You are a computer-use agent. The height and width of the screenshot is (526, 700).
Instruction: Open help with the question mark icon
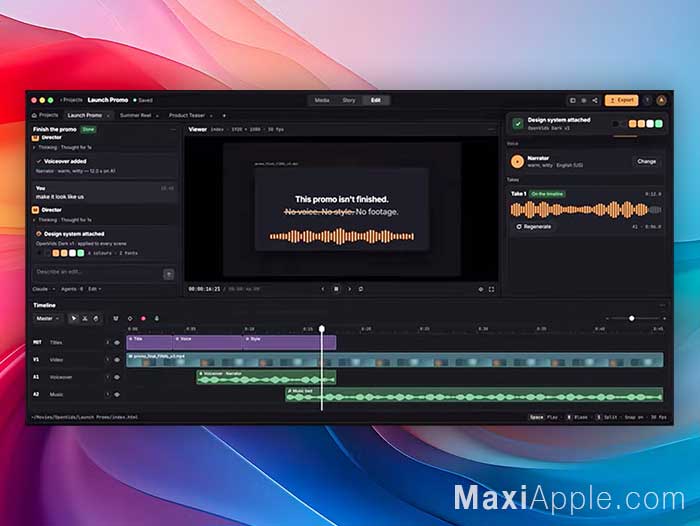click(647, 100)
